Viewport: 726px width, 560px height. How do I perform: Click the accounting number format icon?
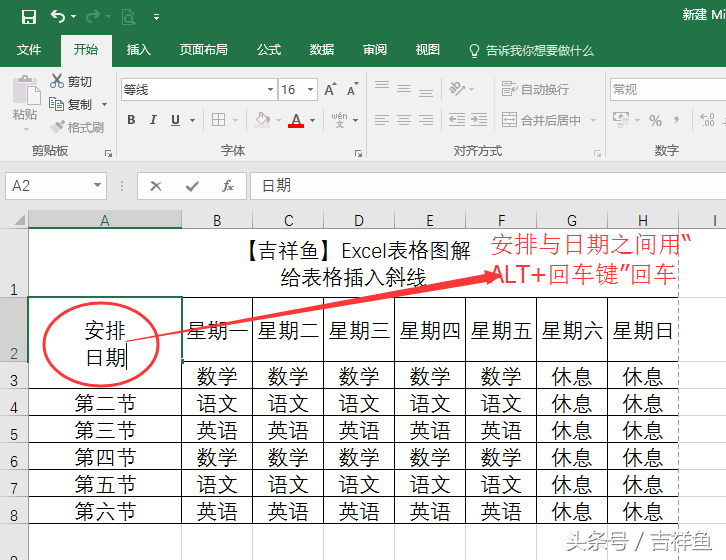620,120
